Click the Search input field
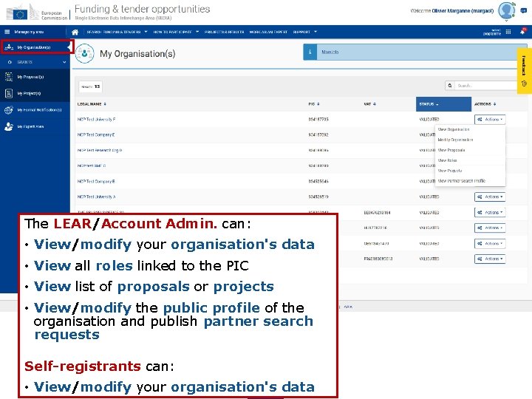The height and width of the screenshot is (399, 532). (487, 86)
